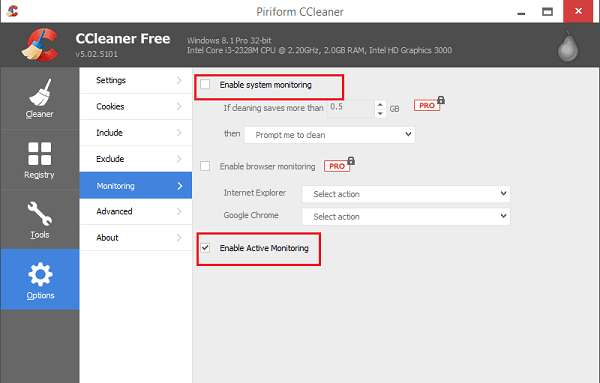Increase the GB threshold with the up arrow
Viewport: 600px width, 383px height.
(x=380, y=104)
